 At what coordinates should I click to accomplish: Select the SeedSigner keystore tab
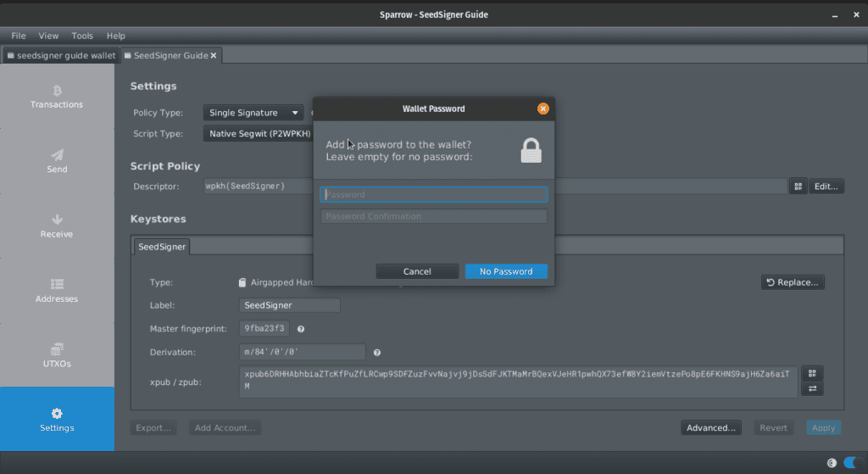(x=162, y=247)
